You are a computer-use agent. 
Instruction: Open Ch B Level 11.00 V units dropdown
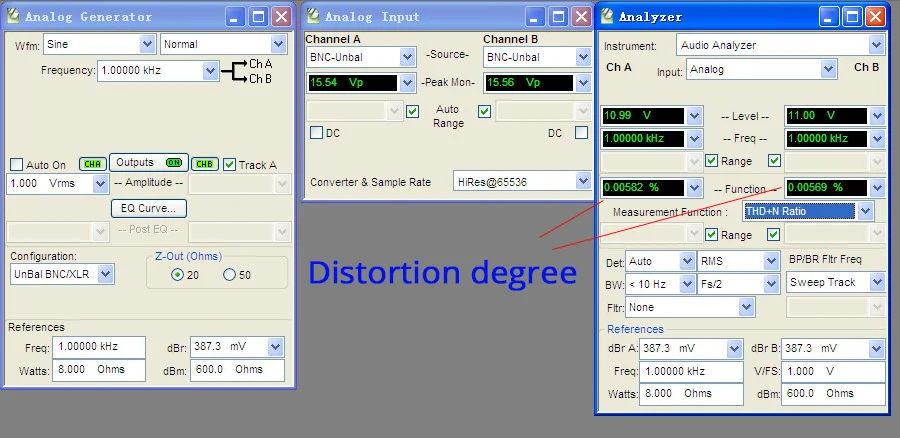point(878,116)
